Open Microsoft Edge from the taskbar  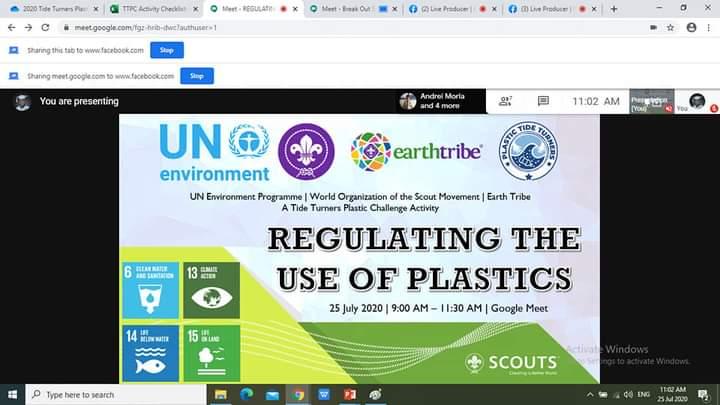tap(247, 394)
